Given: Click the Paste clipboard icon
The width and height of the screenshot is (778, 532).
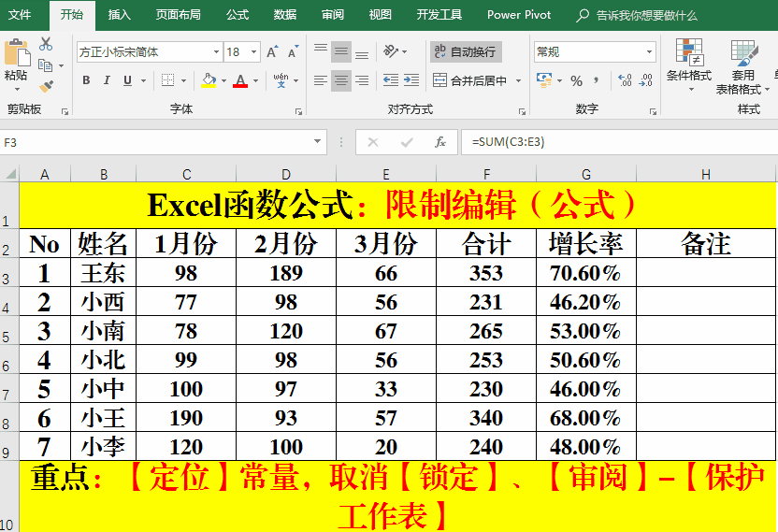Looking at the screenshot, I should click(x=17, y=52).
